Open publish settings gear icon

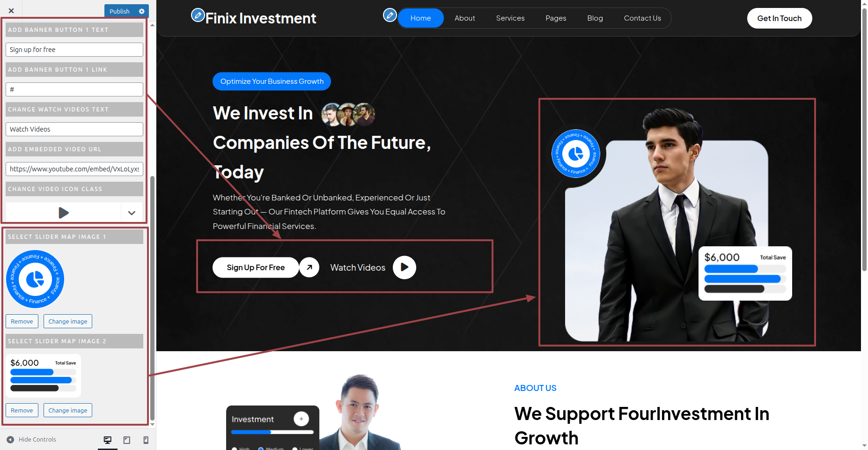point(142,11)
